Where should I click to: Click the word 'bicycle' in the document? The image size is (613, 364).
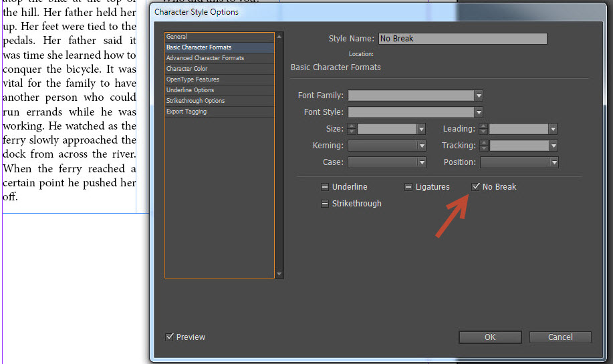[x=83, y=69]
